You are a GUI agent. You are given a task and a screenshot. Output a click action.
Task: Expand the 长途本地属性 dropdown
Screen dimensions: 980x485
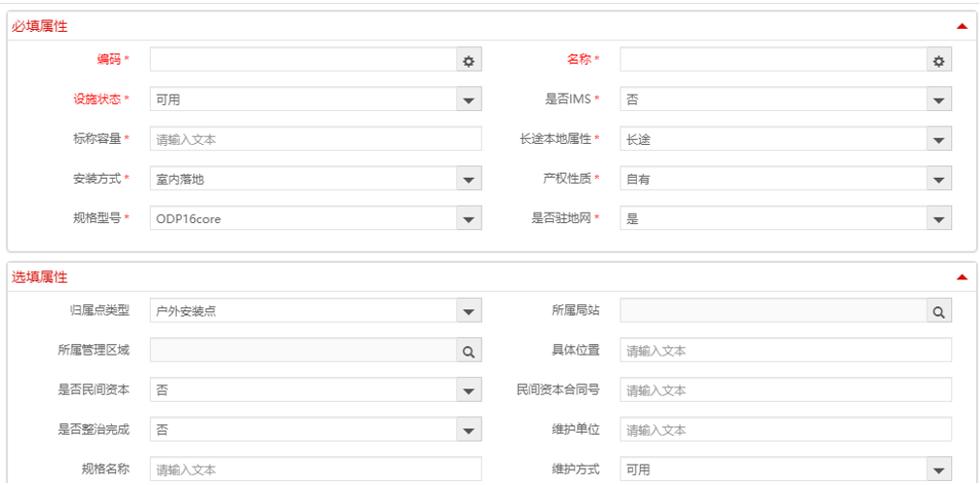tap(938, 140)
